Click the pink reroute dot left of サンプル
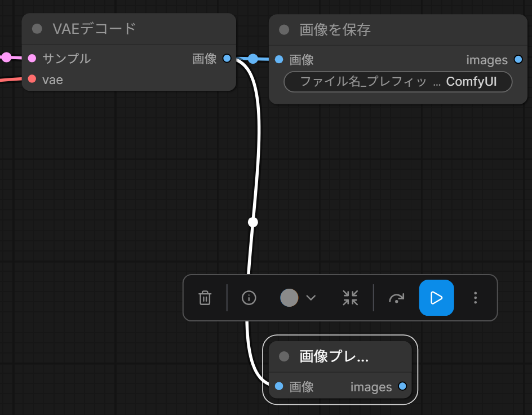This screenshot has width=532, height=415. 6,58
